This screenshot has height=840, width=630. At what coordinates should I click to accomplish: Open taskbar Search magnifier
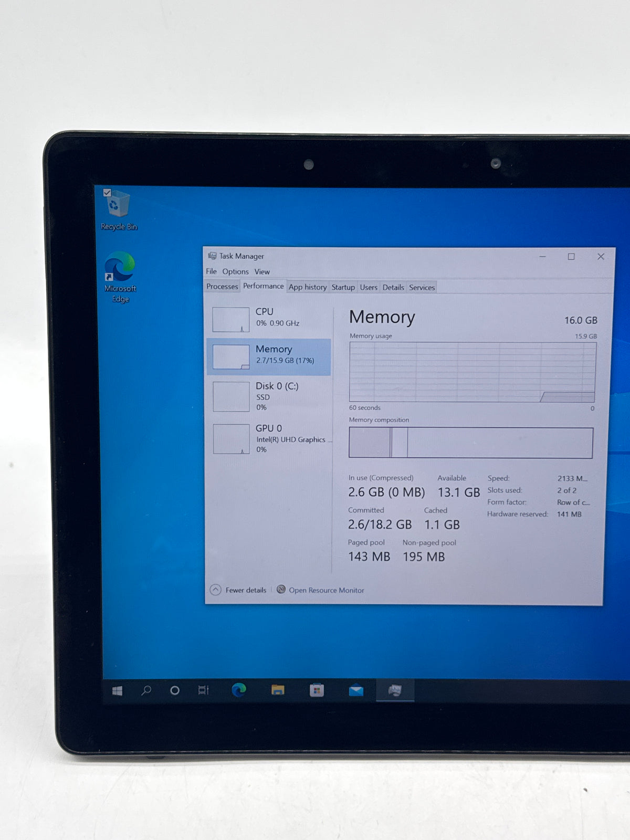[146, 690]
